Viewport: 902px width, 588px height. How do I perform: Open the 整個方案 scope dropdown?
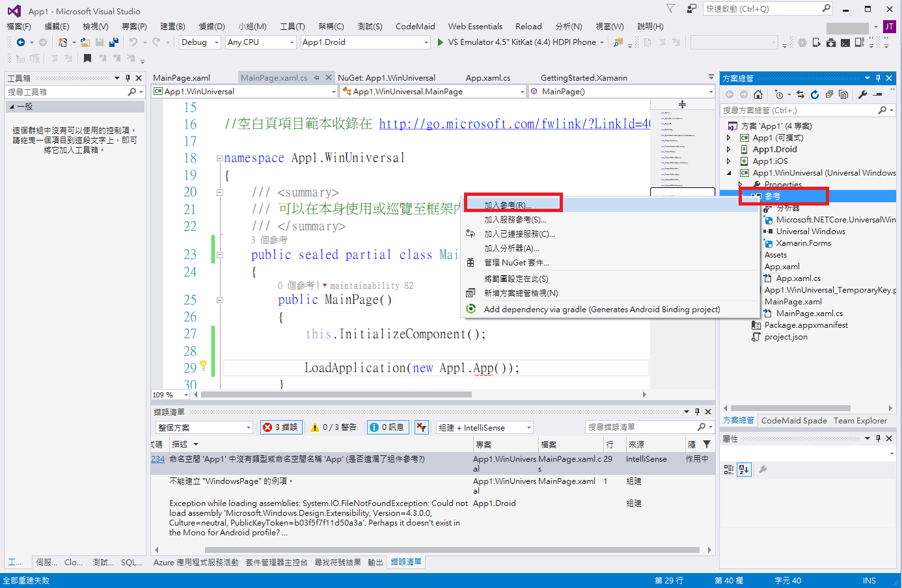click(204, 427)
